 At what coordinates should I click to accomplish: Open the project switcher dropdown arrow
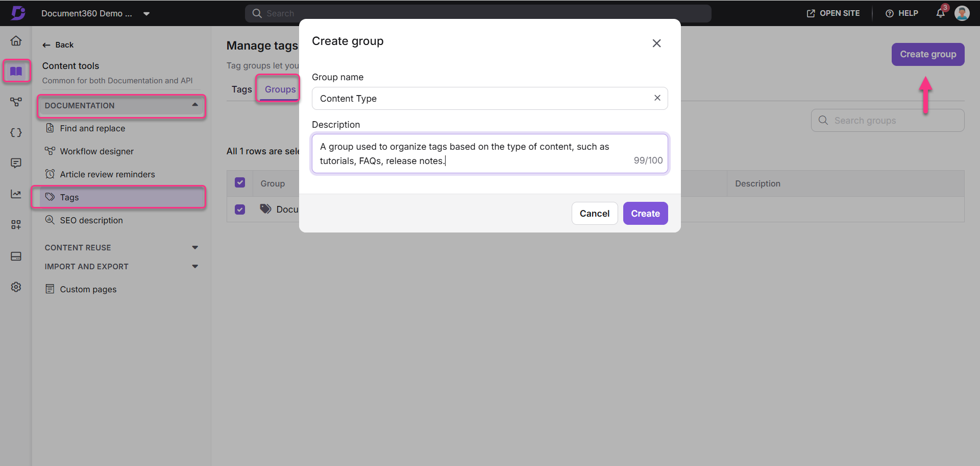point(146,14)
